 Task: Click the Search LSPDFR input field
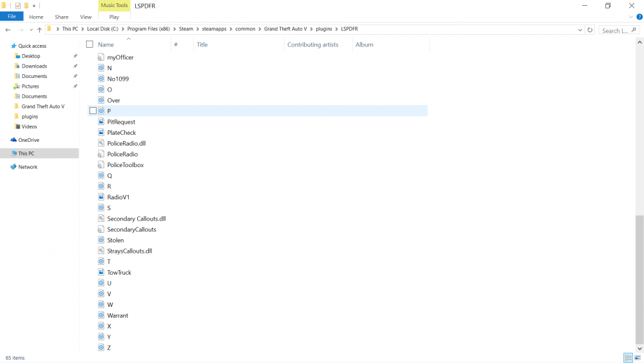tap(619, 30)
